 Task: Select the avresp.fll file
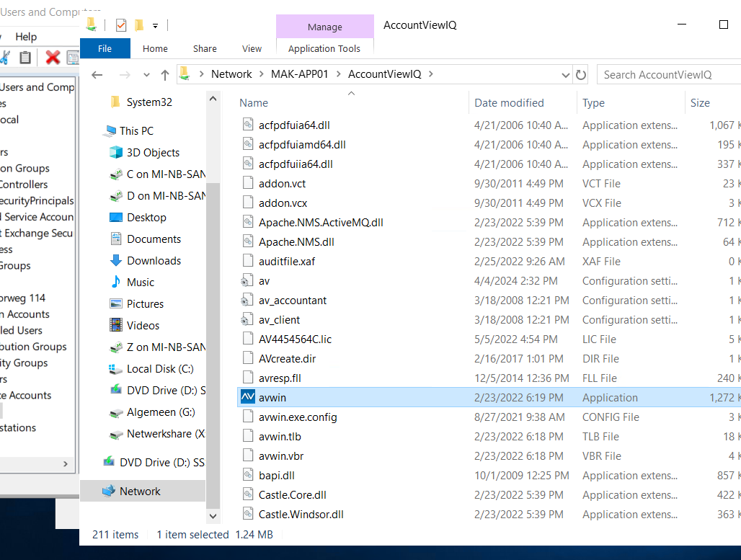(x=280, y=378)
